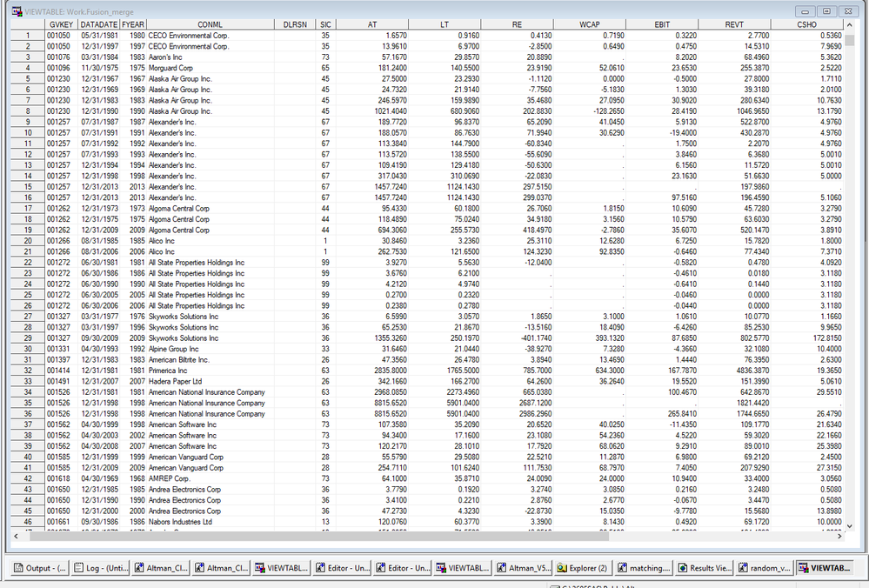This screenshot has width=869, height=588.
Task: Select the CONML column header
Action: point(210,24)
